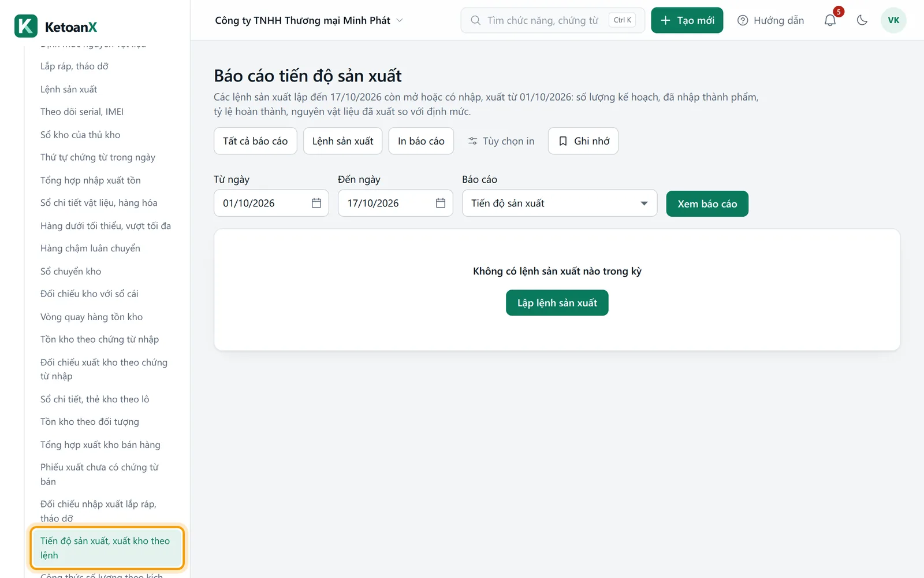Viewport: 924px width, 578px height.
Task: Click the Hướng dẫn help link
Action: [771, 20]
